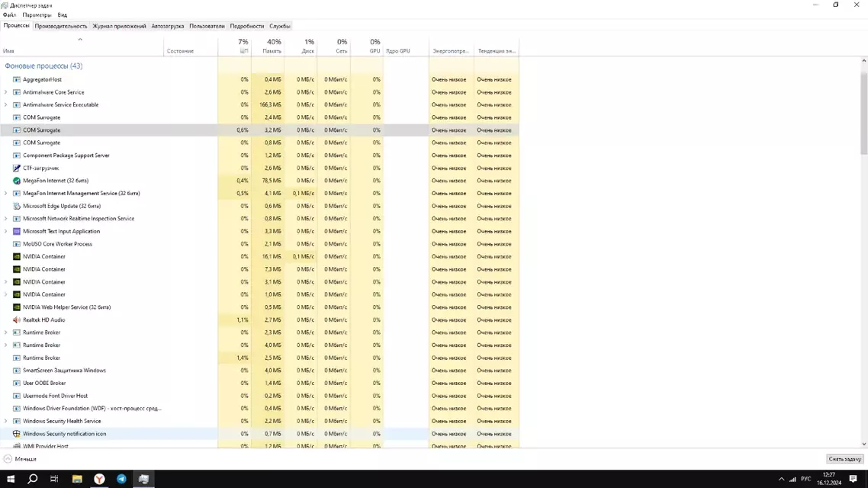
Task: Click the Realtek HD Audio speaker icon
Action: tap(17, 319)
